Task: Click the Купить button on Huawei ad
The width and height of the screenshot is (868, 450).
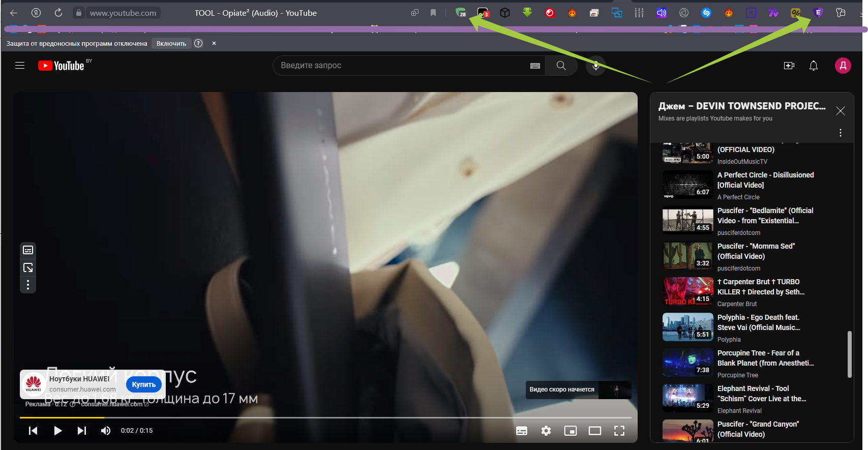Action: 143,384
